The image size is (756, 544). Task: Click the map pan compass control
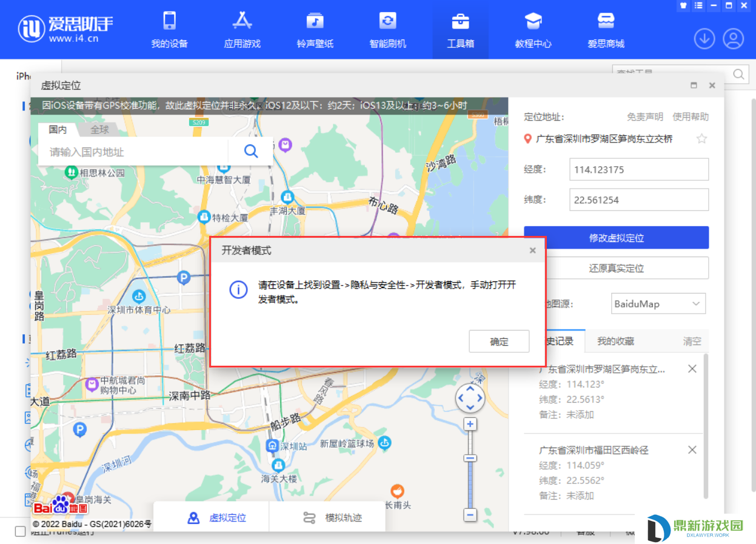470,398
